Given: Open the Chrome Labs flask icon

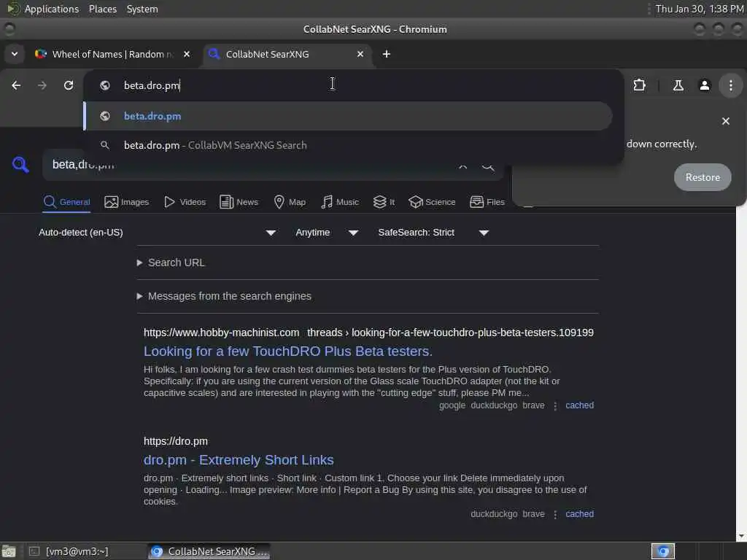Looking at the screenshot, I should click(678, 85).
